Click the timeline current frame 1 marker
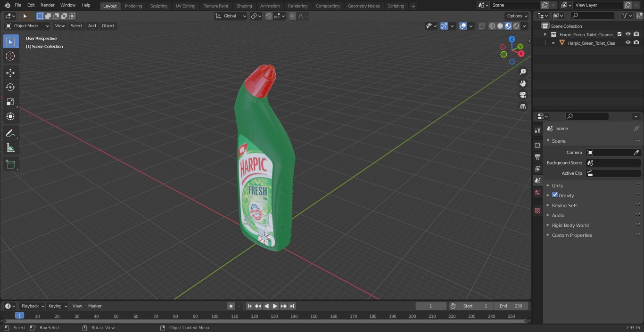 (x=19, y=316)
